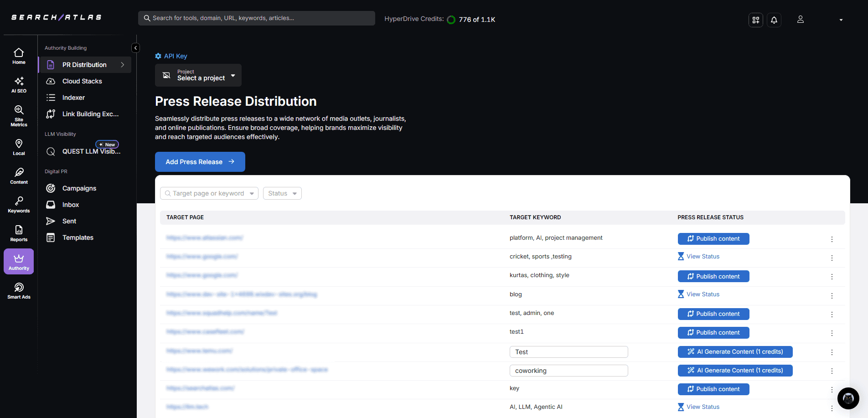
Task: Open the Status filter dropdown
Action: pyautogui.click(x=282, y=193)
